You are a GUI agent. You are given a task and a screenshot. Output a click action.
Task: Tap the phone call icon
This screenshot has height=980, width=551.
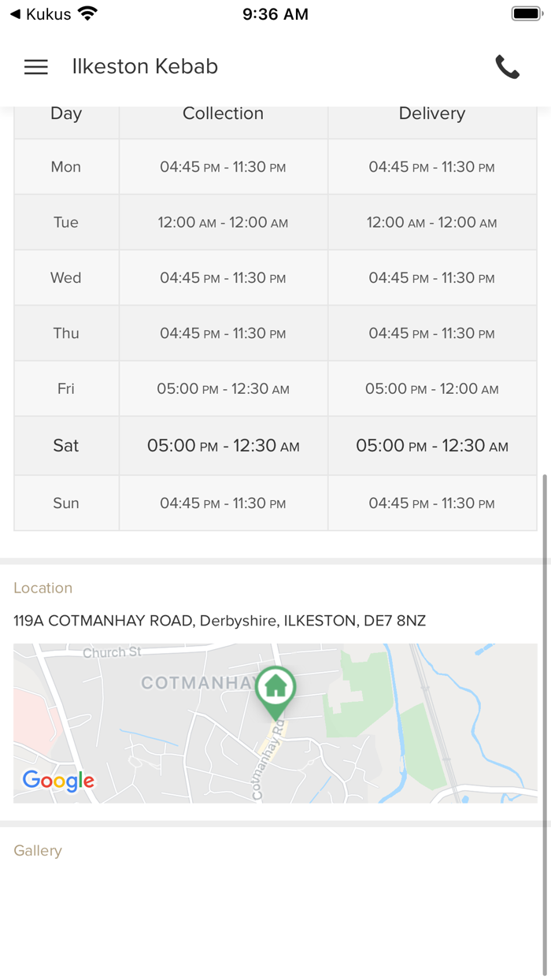click(x=507, y=67)
